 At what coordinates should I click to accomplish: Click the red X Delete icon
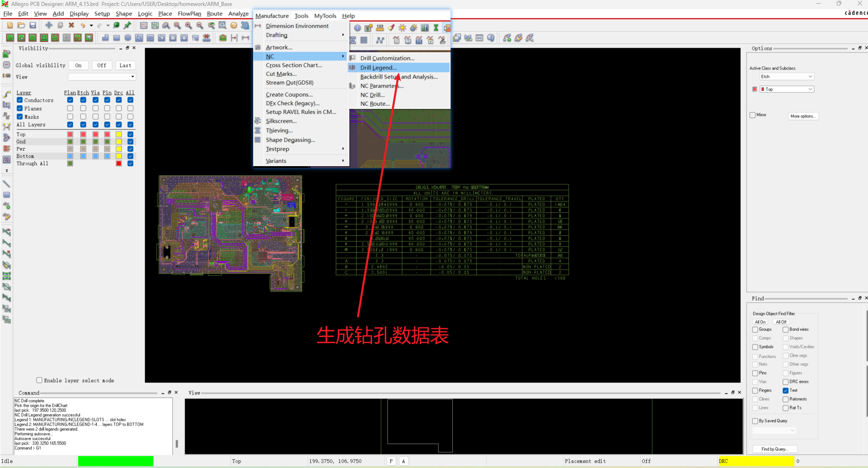[71, 25]
